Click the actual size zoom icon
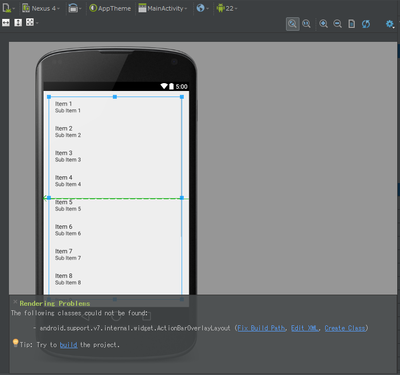 306,24
